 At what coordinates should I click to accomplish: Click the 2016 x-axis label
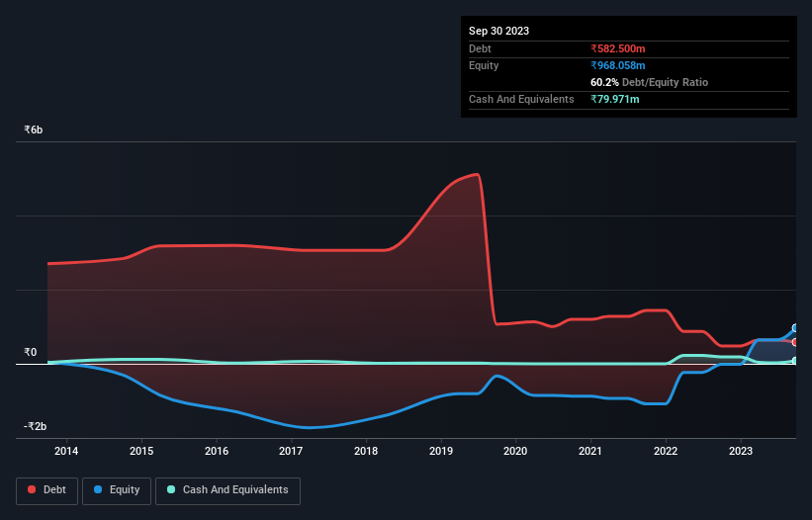click(217, 451)
